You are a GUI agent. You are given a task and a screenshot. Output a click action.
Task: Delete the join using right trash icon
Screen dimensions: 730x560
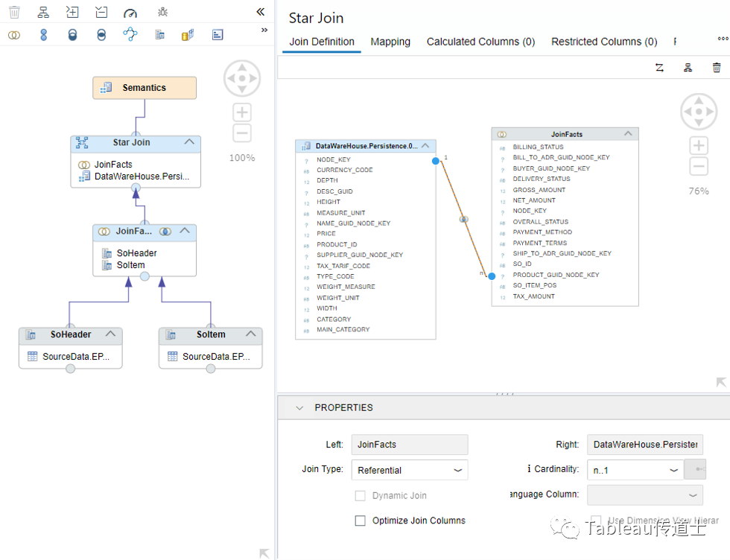coord(717,68)
